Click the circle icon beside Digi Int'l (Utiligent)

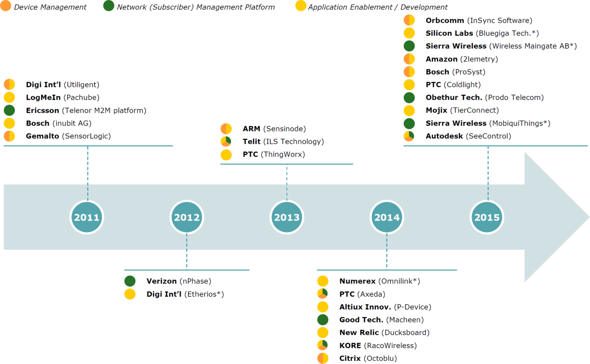click(9, 84)
